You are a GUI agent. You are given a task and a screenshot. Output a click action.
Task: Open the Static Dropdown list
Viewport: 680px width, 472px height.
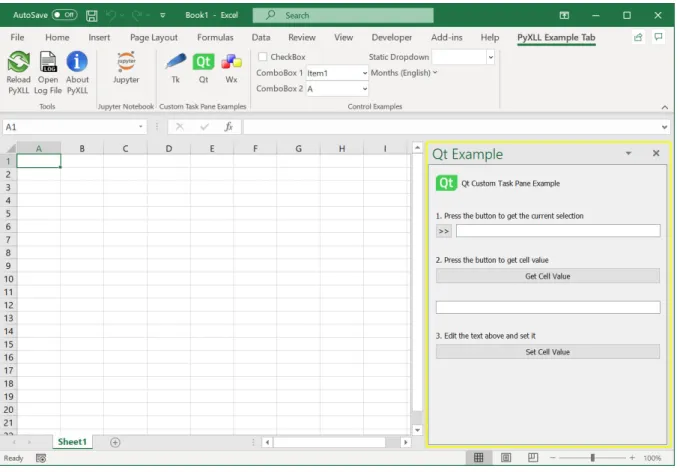[x=490, y=57]
